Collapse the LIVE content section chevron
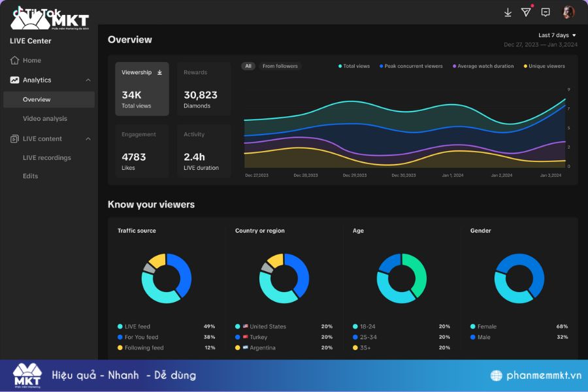The image size is (588, 392). pos(88,139)
